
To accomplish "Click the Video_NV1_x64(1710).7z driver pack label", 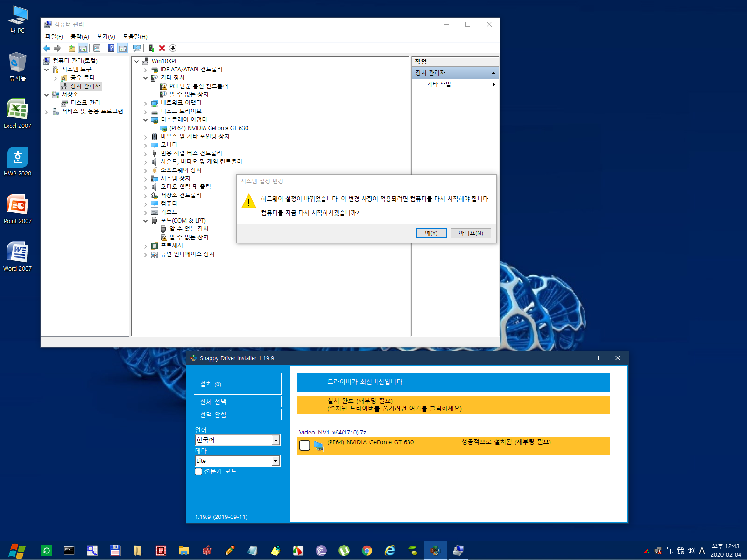I will [x=332, y=432].
